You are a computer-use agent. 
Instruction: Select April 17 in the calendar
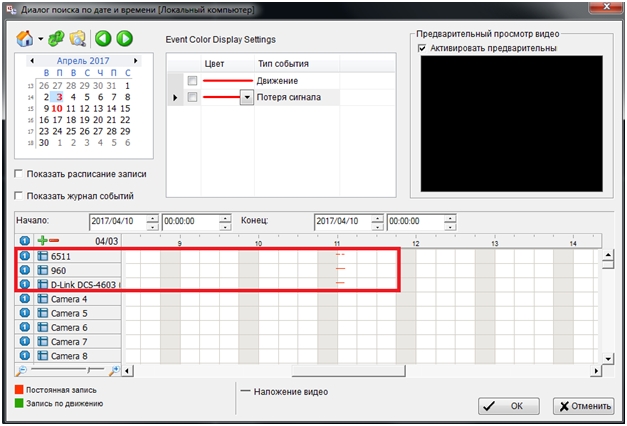57,119
